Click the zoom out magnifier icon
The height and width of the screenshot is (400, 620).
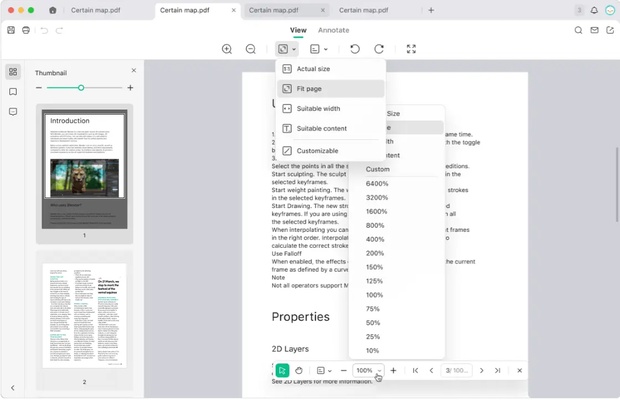tap(251, 49)
